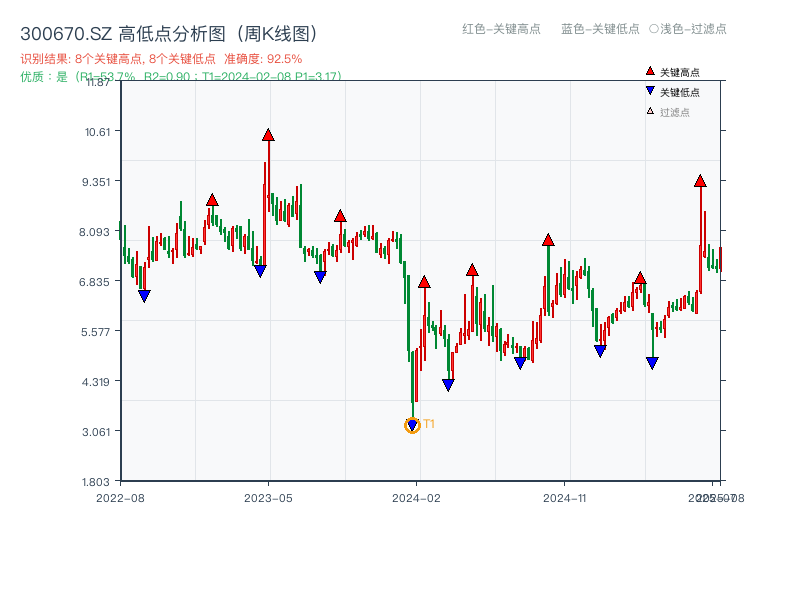Click the y-axis value 1.803
The height and width of the screenshot is (600, 800).
click(96, 482)
